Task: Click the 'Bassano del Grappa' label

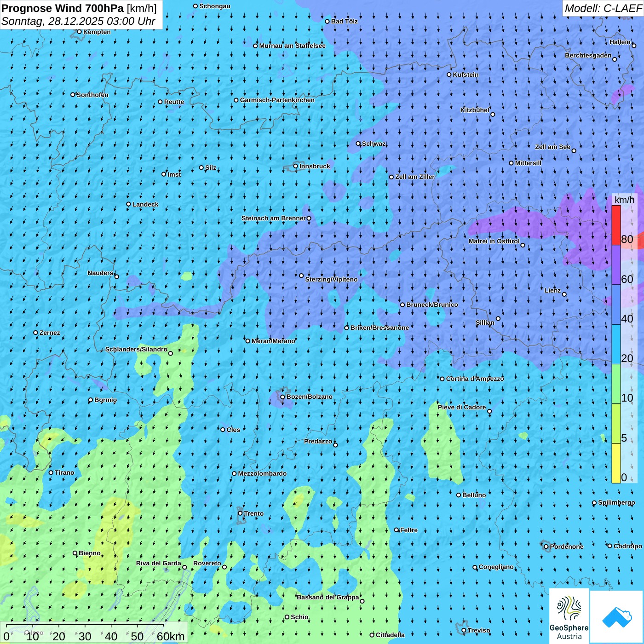Action: [x=328, y=597]
